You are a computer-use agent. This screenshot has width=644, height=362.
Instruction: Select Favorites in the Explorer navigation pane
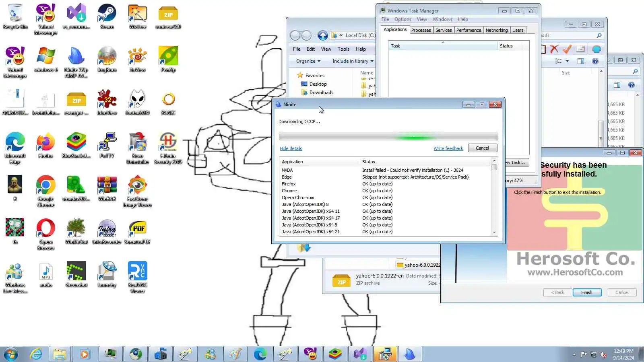[x=314, y=76]
